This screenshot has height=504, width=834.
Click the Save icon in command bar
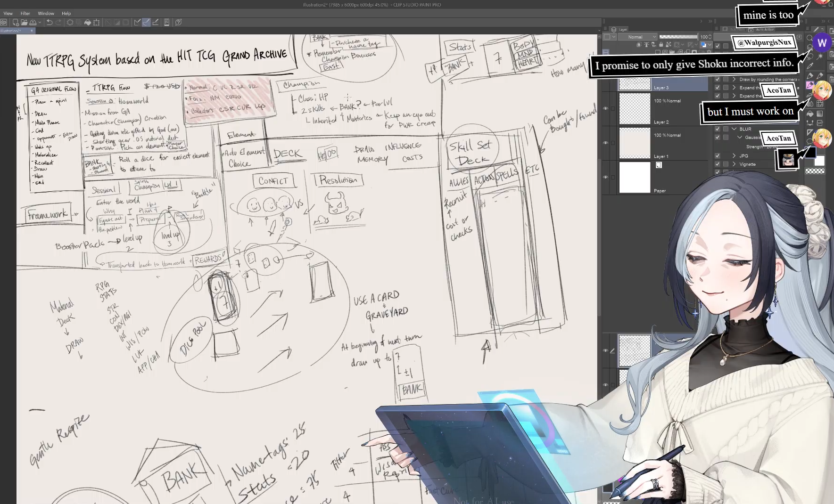33,22
